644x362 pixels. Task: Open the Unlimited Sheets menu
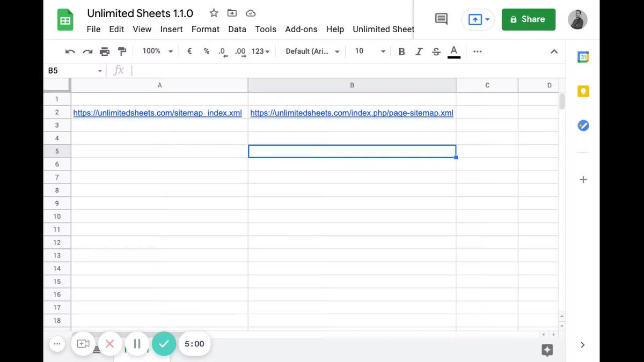point(383,29)
